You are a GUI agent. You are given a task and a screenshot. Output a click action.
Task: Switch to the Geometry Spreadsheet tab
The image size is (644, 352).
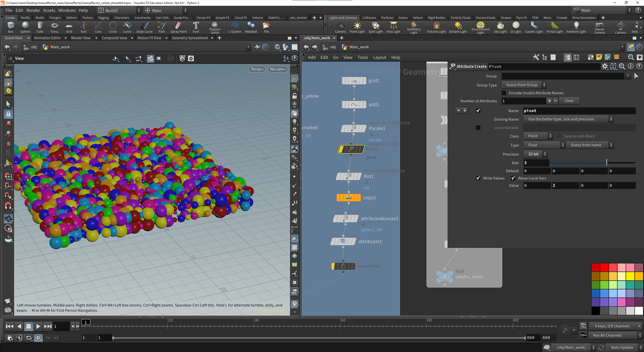pyautogui.click(x=190, y=38)
